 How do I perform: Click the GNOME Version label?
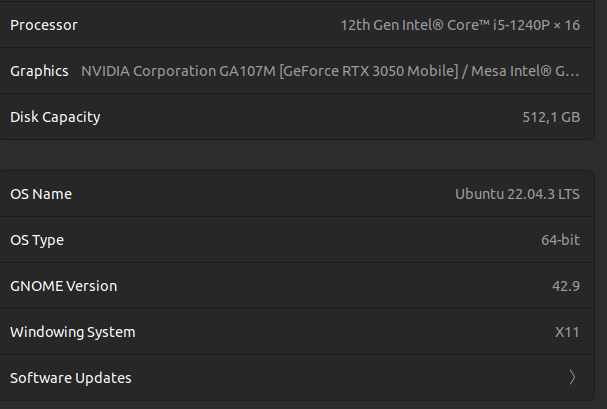point(64,286)
